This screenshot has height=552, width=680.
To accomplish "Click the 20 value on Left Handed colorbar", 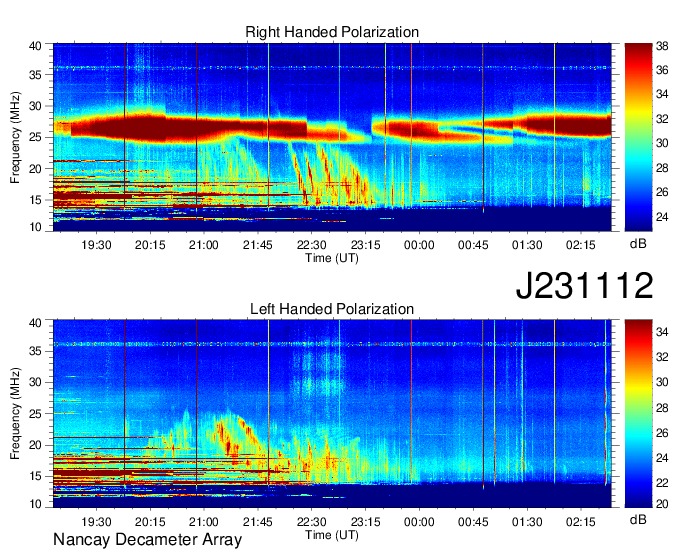I will pyautogui.click(x=662, y=504).
